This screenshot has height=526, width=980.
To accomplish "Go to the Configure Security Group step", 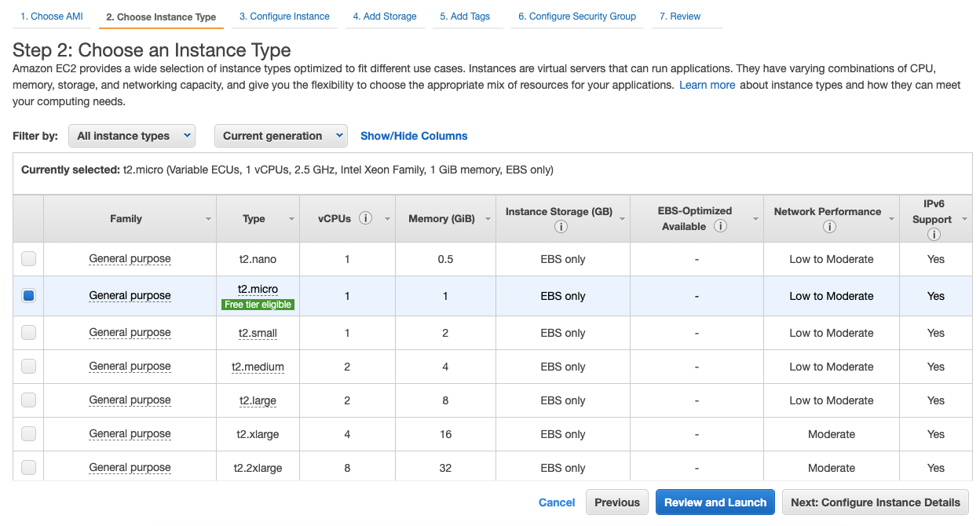I will pos(576,16).
